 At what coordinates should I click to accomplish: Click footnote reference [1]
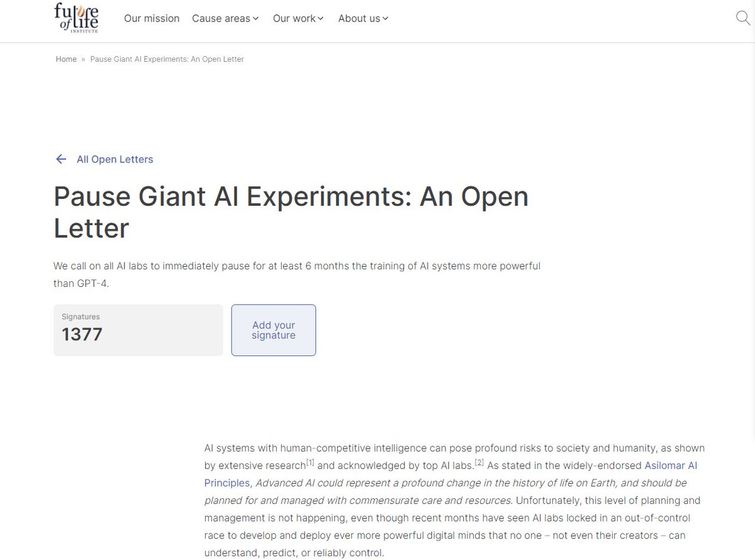(x=310, y=463)
